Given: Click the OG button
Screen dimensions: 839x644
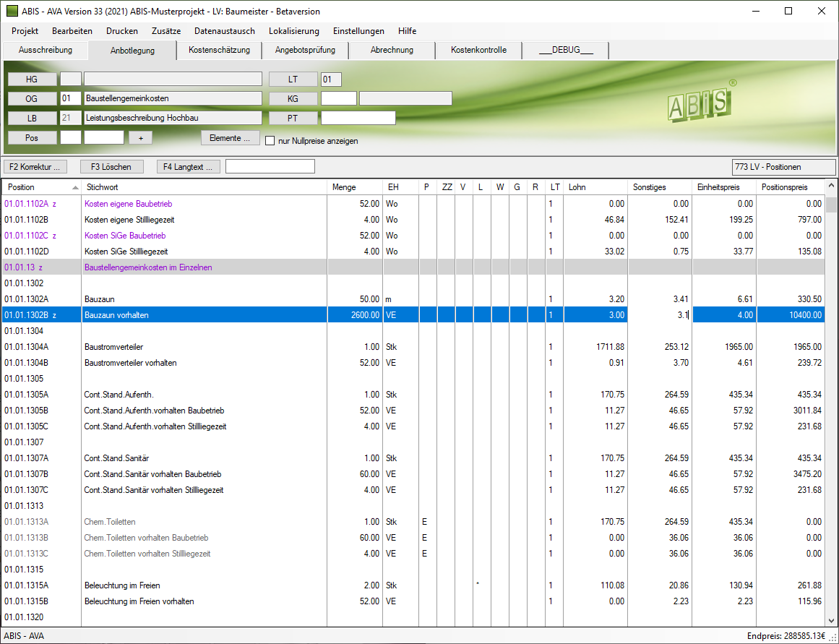Looking at the screenshot, I should coord(32,98).
